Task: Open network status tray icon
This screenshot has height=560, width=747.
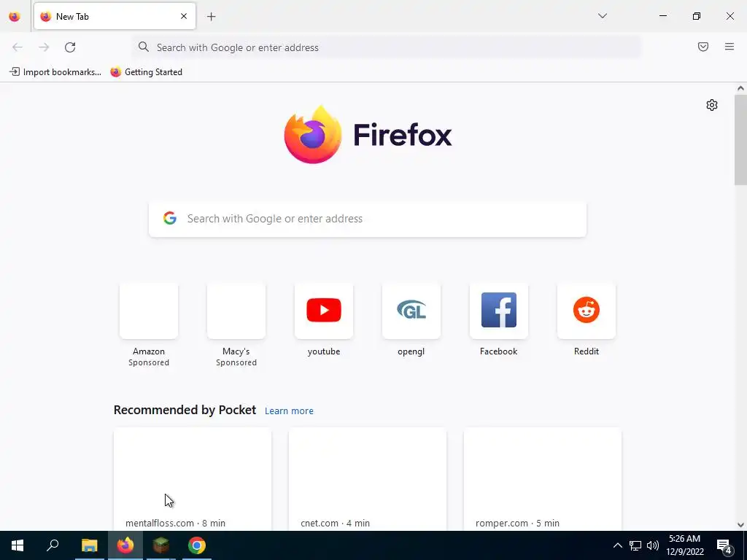Action: point(635,545)
